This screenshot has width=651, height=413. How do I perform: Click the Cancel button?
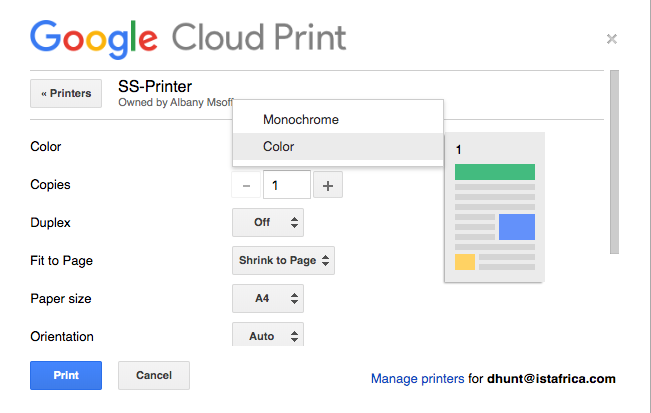[154, 375]
